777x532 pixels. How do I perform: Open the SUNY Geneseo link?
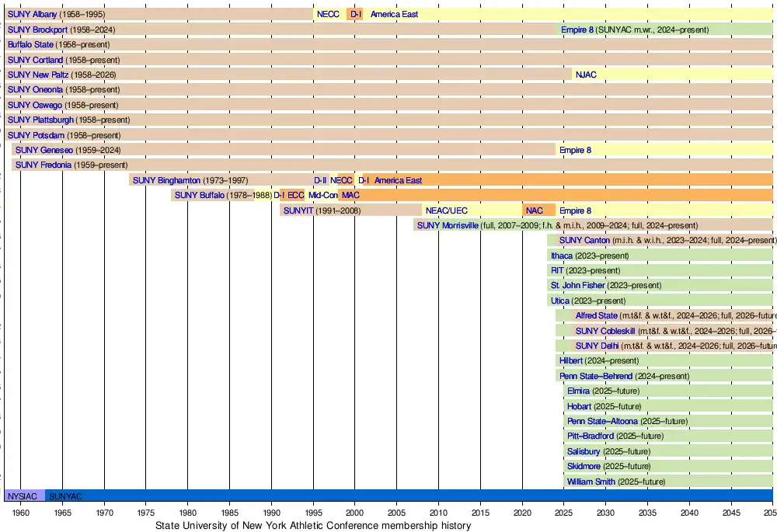44,151
